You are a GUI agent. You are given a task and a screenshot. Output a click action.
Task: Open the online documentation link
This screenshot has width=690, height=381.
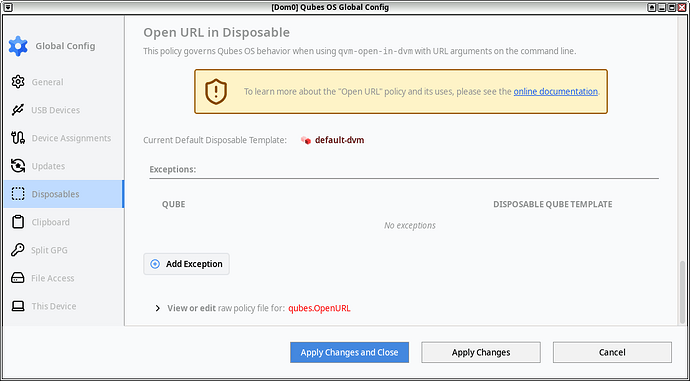[555, 92]
